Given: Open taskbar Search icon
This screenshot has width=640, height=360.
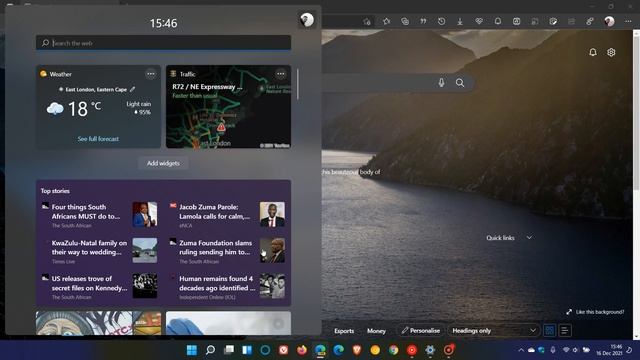Looking at the screenshot, I should [210, 350].
